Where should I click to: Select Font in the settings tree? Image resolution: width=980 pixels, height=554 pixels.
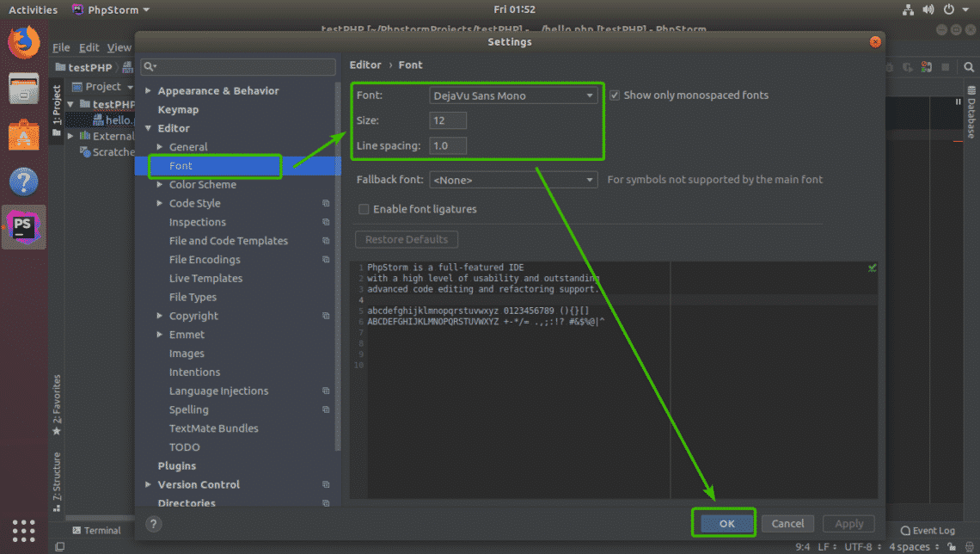[181, 166]
